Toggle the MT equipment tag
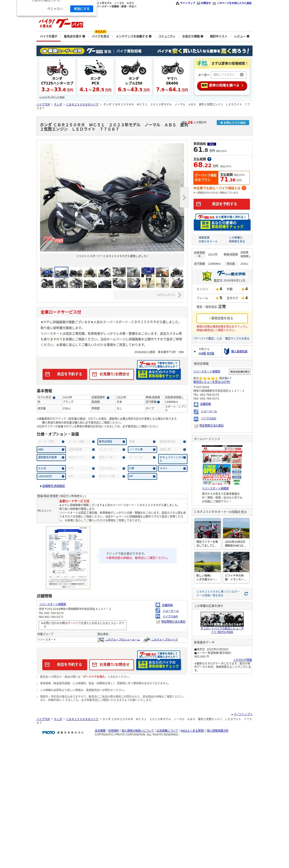289x868 pixels. 142,476
